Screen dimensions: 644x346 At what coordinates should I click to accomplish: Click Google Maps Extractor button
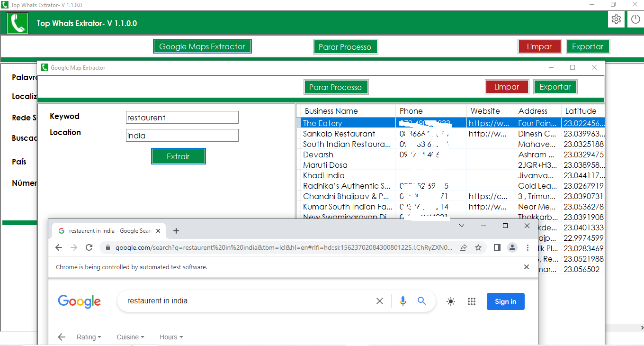202,46
